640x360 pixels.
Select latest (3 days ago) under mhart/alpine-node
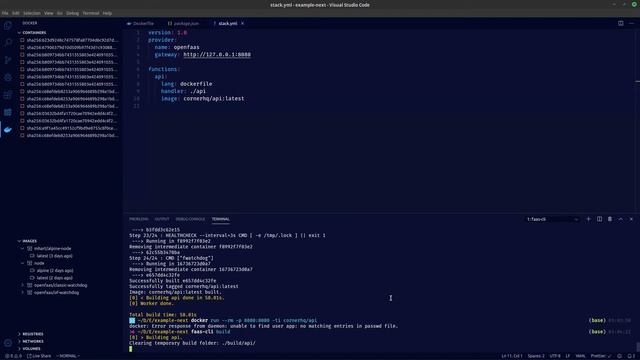(x=54, y=256)
